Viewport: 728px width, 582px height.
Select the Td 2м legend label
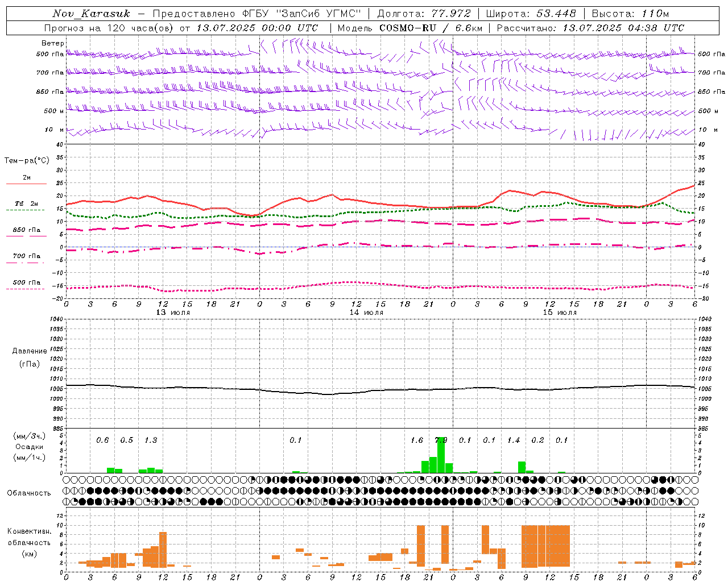27,203
